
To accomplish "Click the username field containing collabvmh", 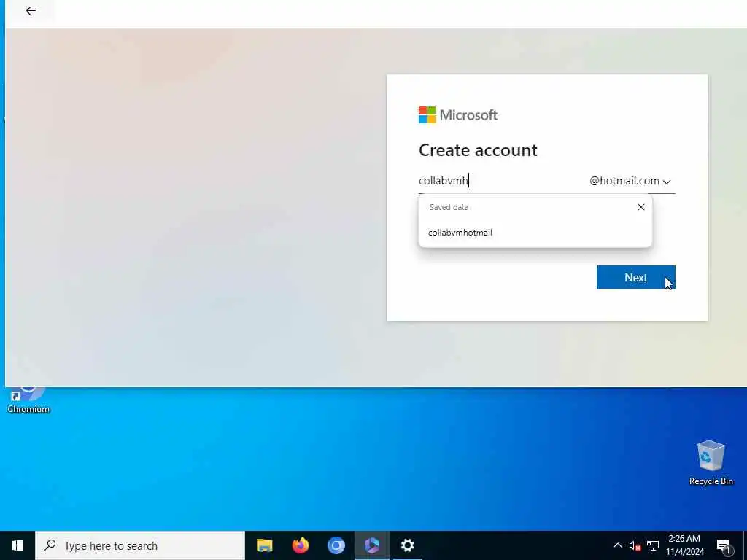I will click(x=501, y=181).
